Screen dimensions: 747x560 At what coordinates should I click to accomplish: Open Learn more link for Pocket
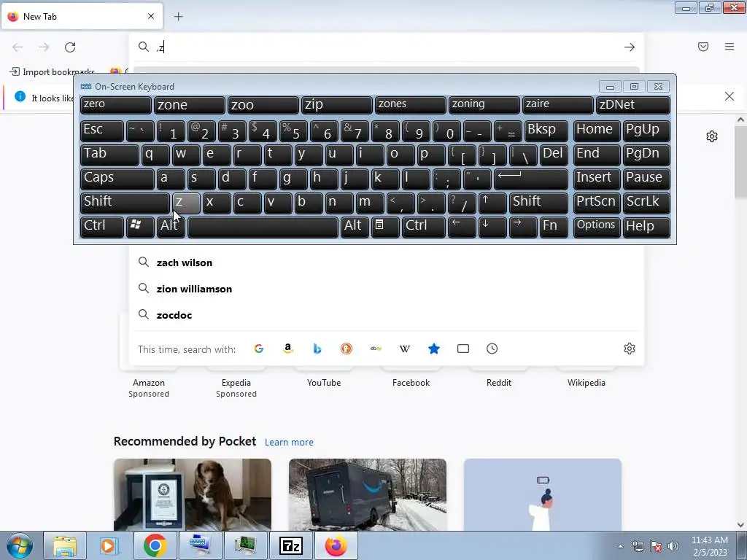pyautogui.click(x=289, y=443)
